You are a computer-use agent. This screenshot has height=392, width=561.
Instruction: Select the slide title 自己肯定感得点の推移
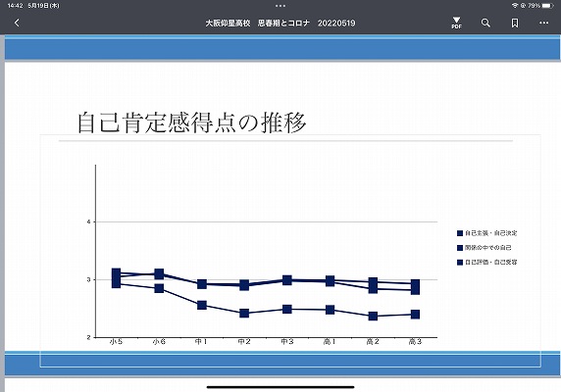click(192, 122)
